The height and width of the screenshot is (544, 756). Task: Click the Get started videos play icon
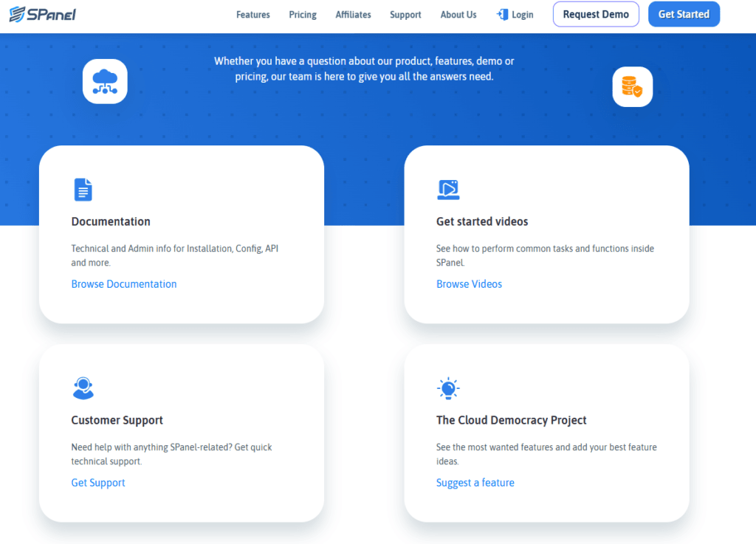[448, 190]
